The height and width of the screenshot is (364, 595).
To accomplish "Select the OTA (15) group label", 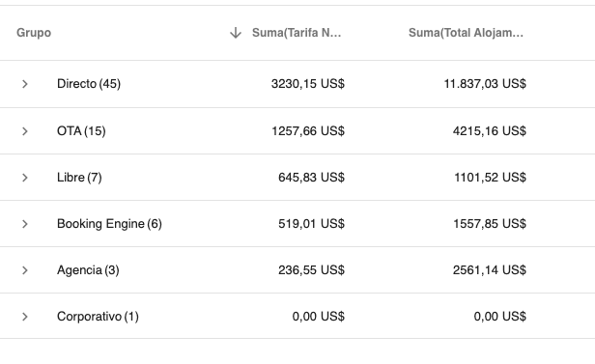I will tap(81, 130).
